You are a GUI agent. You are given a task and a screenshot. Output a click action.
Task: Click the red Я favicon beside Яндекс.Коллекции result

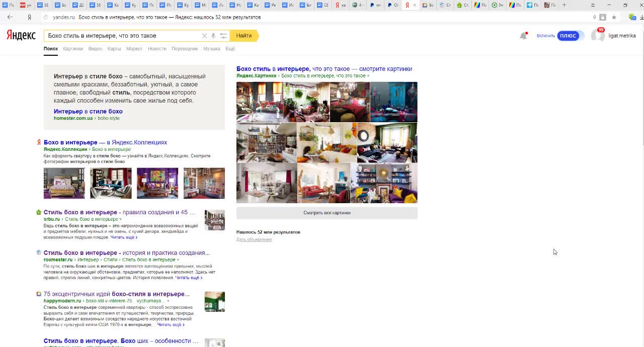pyautogui.click(x=39, y=142)
